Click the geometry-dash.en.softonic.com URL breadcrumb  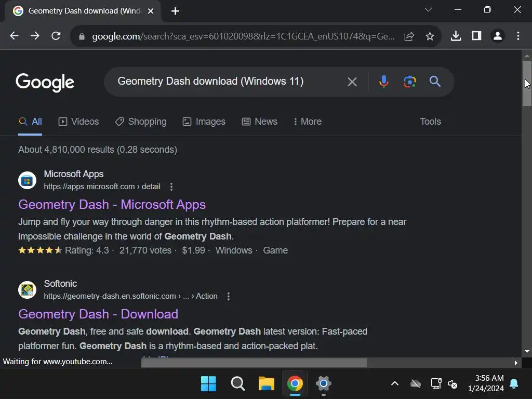click(x=130, y=296)
